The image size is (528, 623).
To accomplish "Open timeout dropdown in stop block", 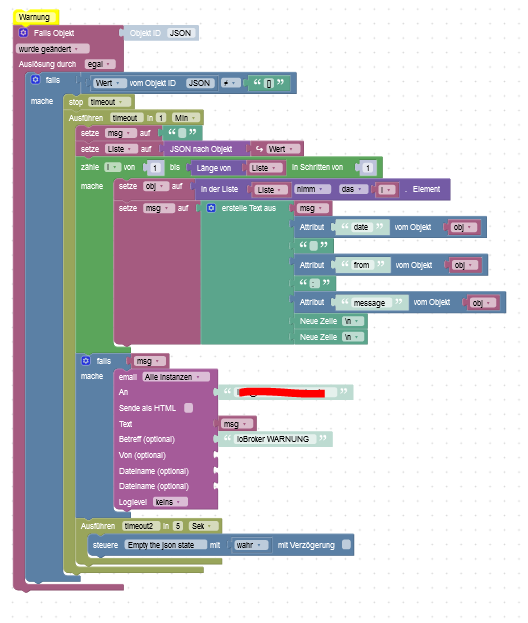I will tap(109, 102).
